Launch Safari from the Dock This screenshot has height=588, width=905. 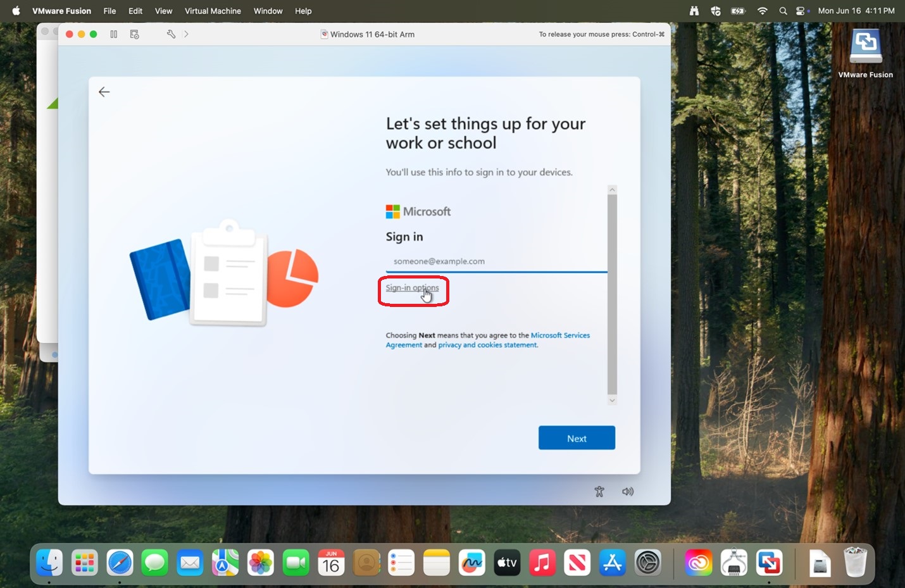click(x=120, y=562)
